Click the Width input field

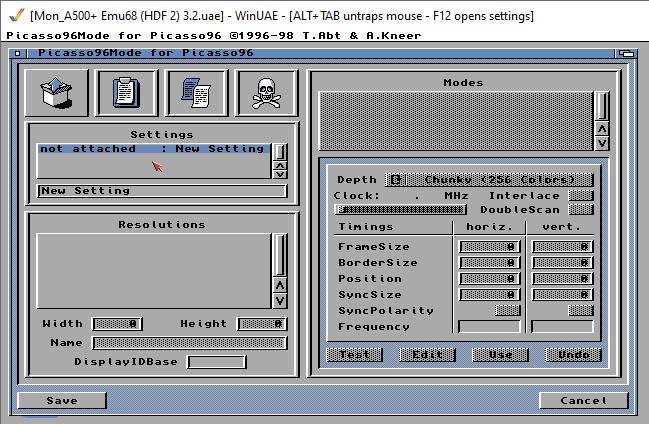point(119,324)
